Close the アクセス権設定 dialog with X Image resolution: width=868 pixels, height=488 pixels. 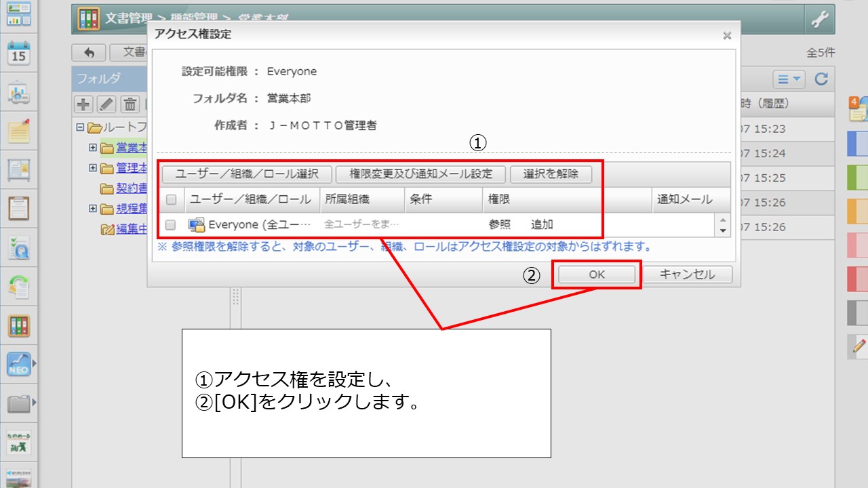[727, 35]
